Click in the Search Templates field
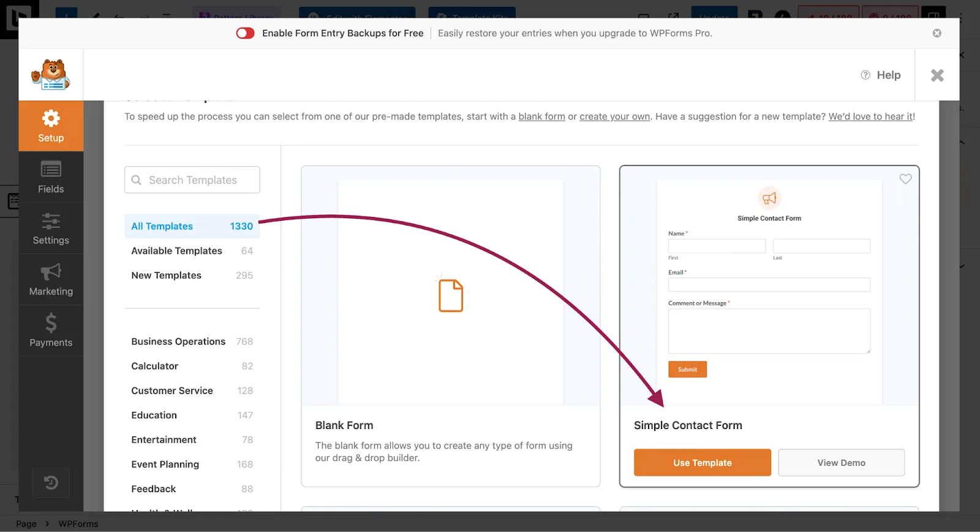 (192, 180)
